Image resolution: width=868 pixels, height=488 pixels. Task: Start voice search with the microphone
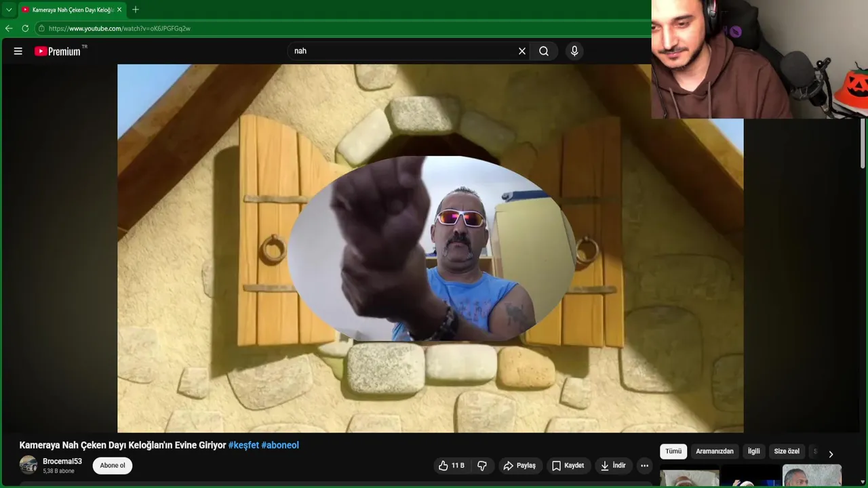tap(574, 51)
